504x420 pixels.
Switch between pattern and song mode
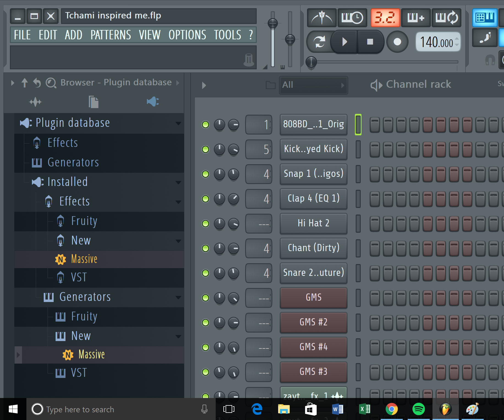coord(320,42)
